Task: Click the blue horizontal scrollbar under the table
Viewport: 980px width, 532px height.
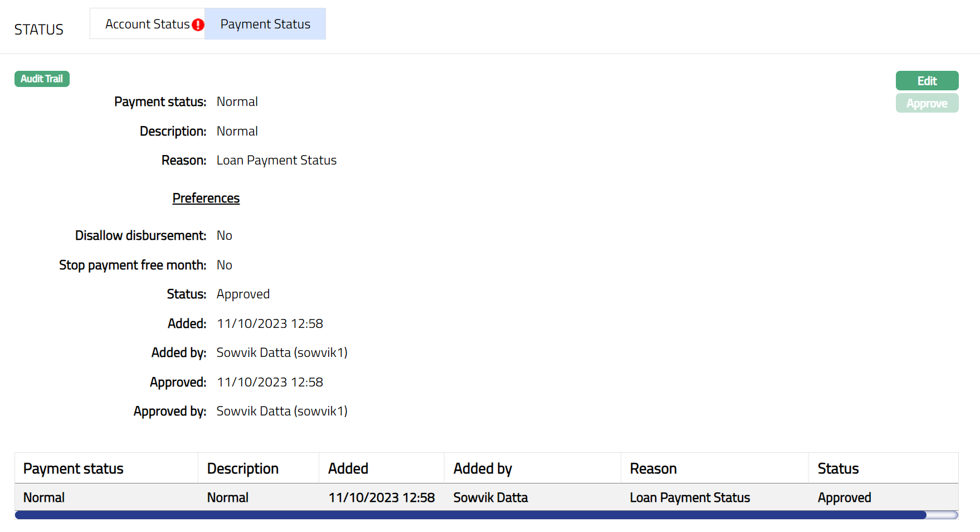Action: (470, 515)
